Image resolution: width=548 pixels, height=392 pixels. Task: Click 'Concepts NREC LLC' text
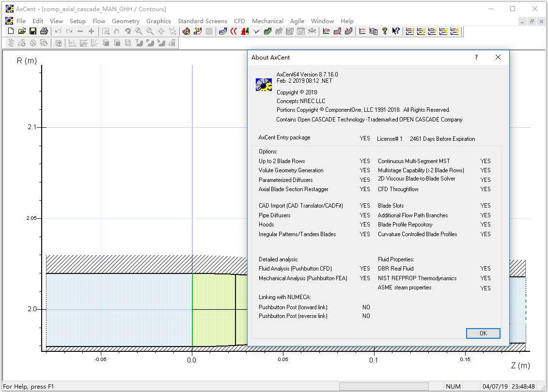pyautogui.click(x=301, y=101)
